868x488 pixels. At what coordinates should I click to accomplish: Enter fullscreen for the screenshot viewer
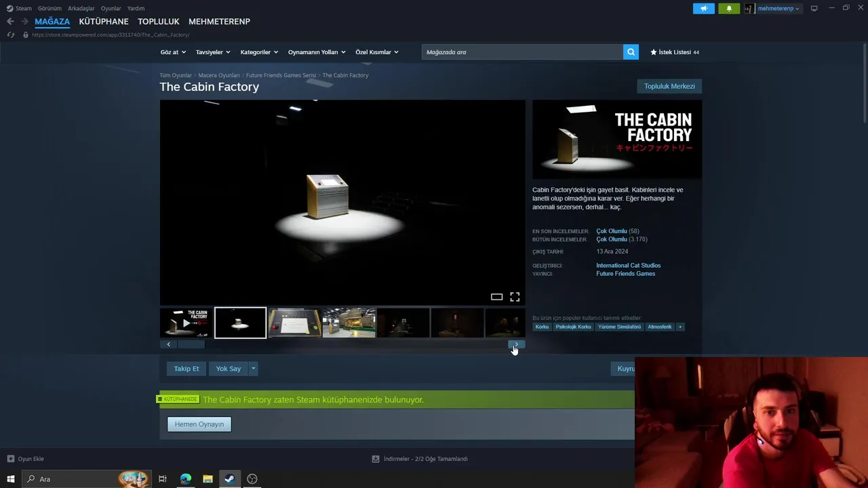point(515,297)
